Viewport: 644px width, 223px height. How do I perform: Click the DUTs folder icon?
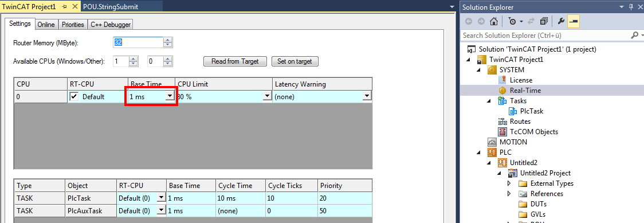[523, 204]
